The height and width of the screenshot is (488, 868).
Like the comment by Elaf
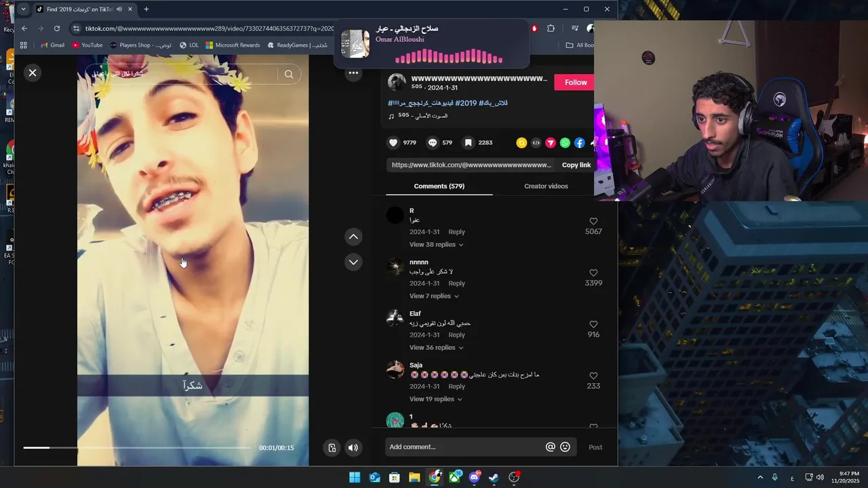tap(593, 324)
